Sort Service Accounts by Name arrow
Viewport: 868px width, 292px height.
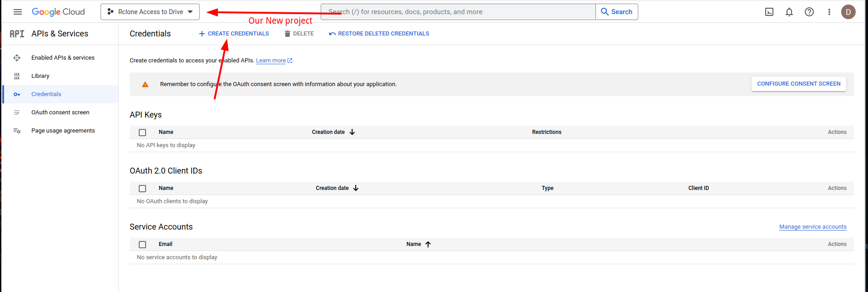[x=428, y=244]
